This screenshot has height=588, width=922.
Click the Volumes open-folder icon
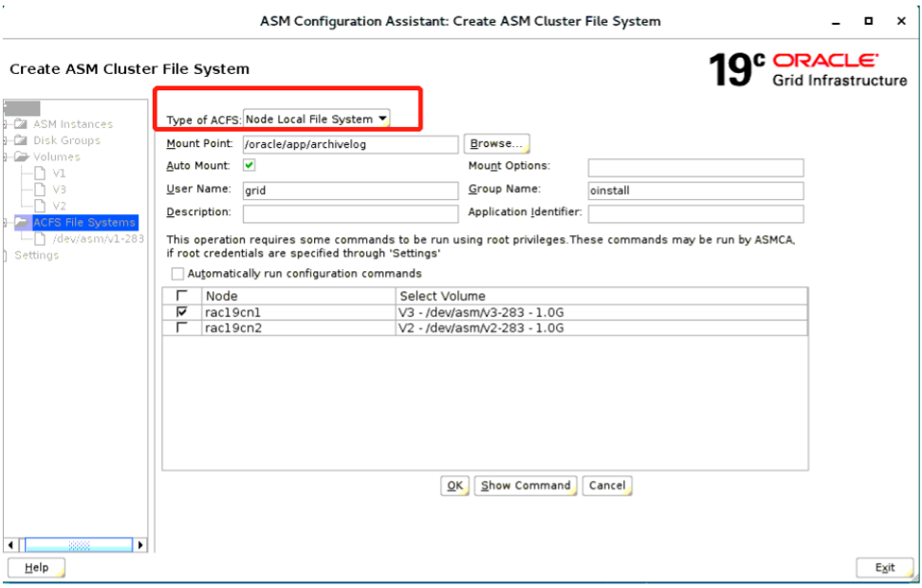[19, 156]
